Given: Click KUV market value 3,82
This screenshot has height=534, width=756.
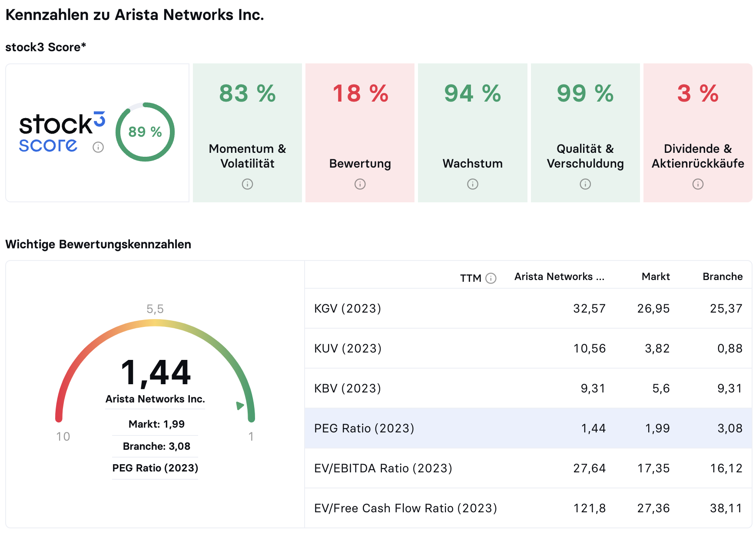Looking at the screenshot, I should tap(657, 348).
